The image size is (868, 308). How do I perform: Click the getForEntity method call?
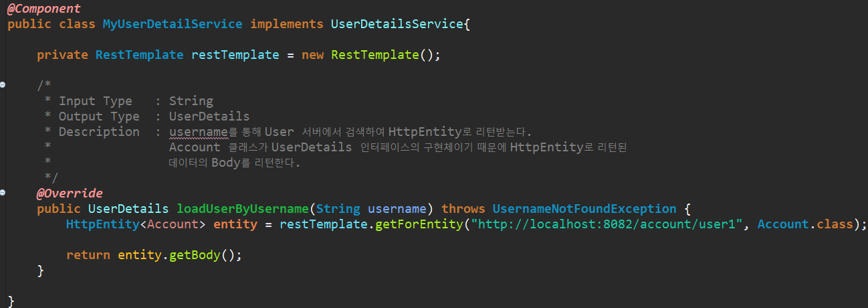(x=419, y=224)
